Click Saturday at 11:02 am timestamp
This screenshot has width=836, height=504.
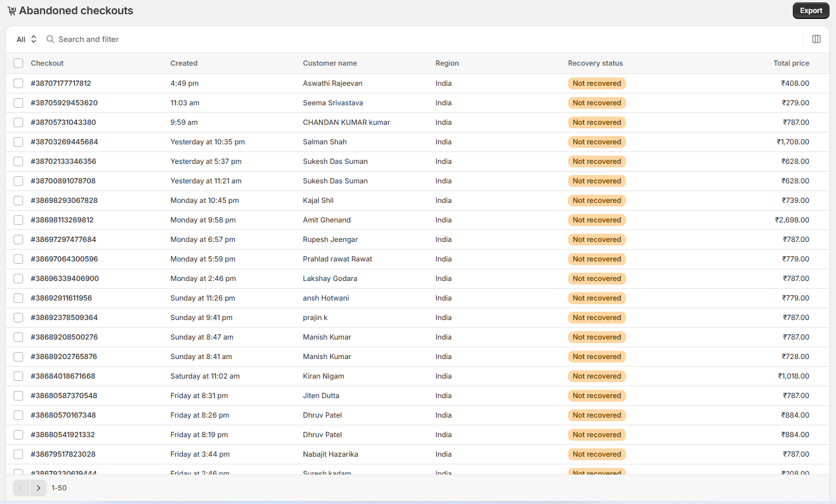(205, 376)
